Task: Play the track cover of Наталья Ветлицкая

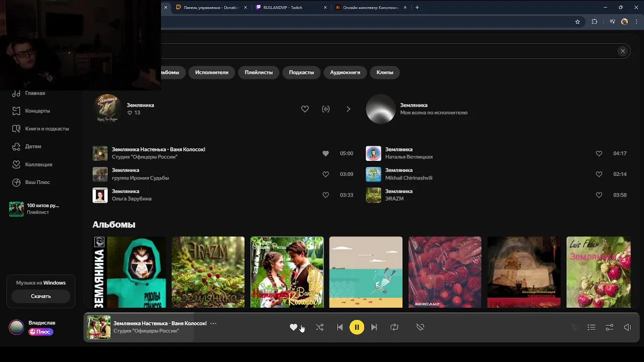Action: click(373, 153)
